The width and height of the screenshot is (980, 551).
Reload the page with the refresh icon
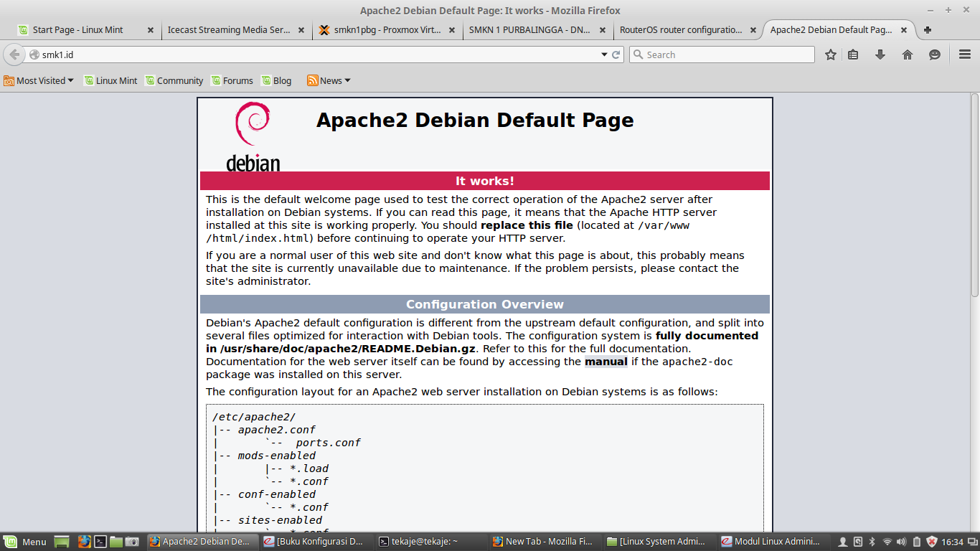pyautogui.click(x=616, y=55)
